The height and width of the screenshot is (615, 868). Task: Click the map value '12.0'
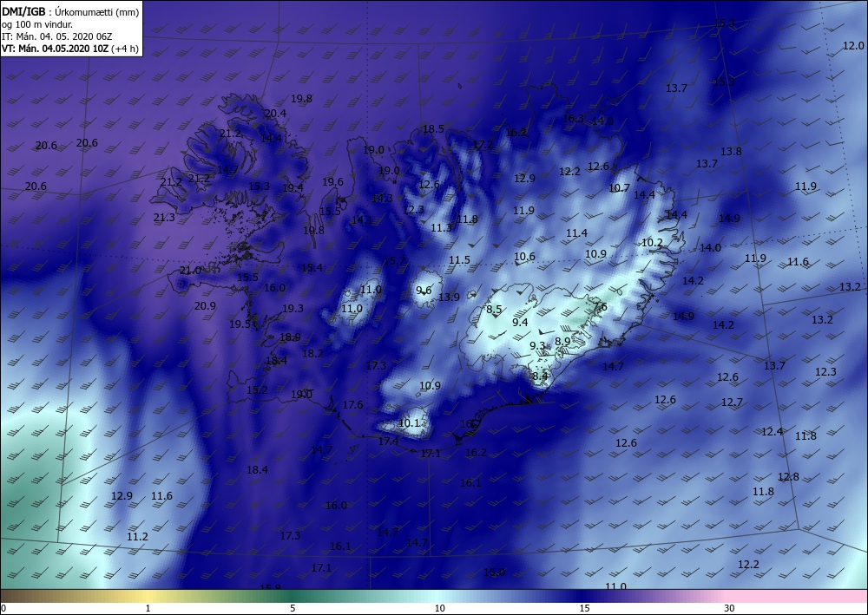coord(853,46)
